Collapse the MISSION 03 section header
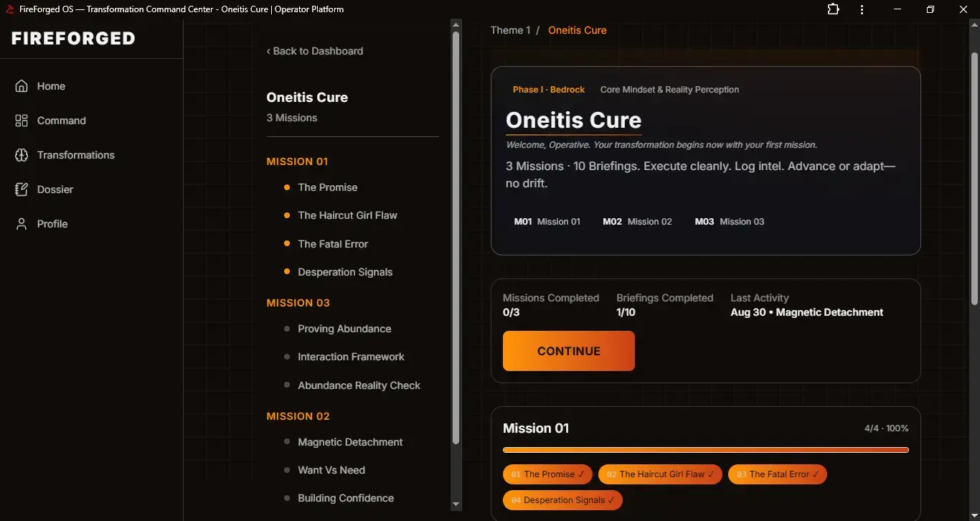 (x=298, y=303)
